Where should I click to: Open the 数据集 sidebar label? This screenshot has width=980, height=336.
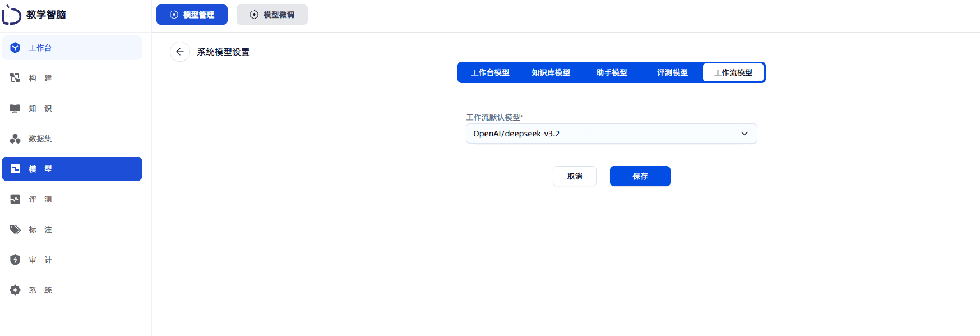[x=40, y=139]
